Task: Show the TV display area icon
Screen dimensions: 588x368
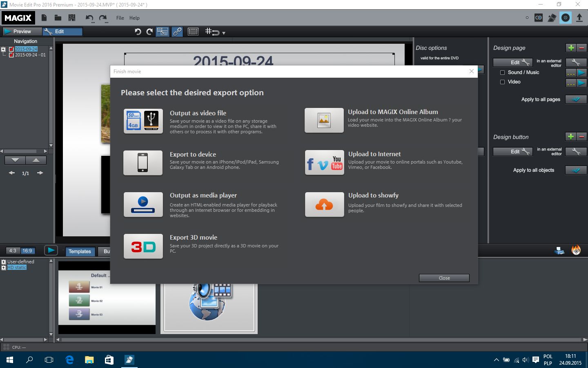Action: 193,31
